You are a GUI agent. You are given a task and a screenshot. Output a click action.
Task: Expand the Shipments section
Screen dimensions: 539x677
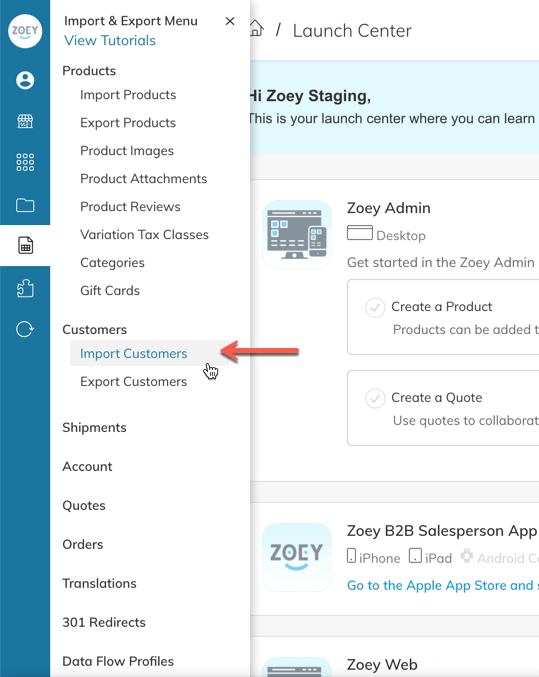pyautogui.click(x=94, y=427)
